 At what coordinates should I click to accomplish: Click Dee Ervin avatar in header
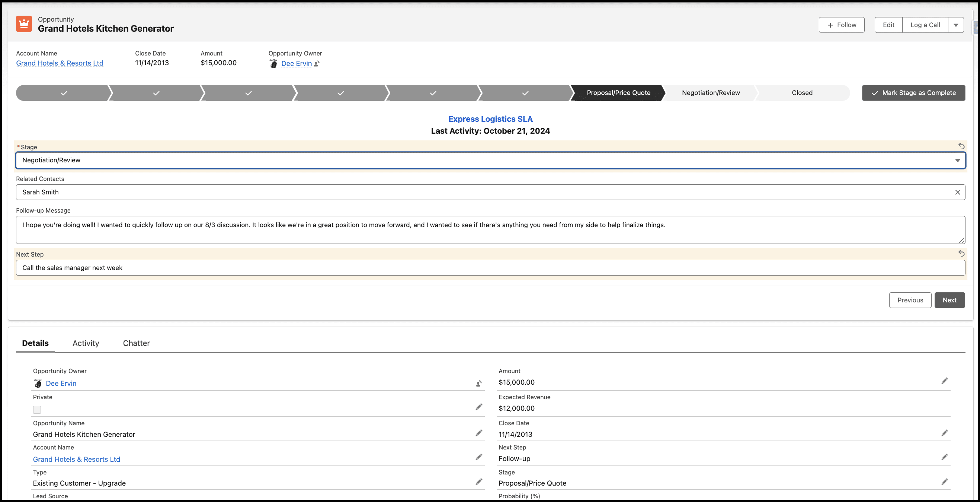click(273, 64)
